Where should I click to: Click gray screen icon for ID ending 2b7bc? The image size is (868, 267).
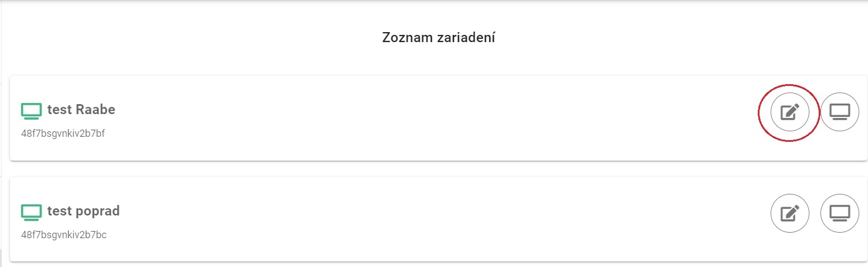tap(839, 213)
